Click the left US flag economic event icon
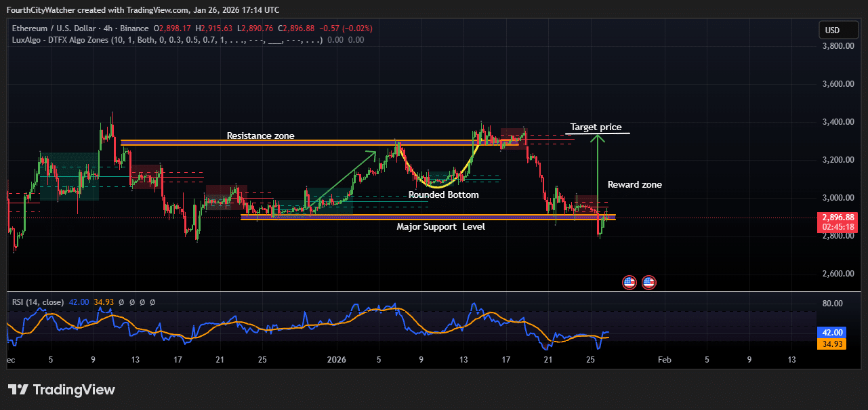868x410 pixels. coord(629,282)
